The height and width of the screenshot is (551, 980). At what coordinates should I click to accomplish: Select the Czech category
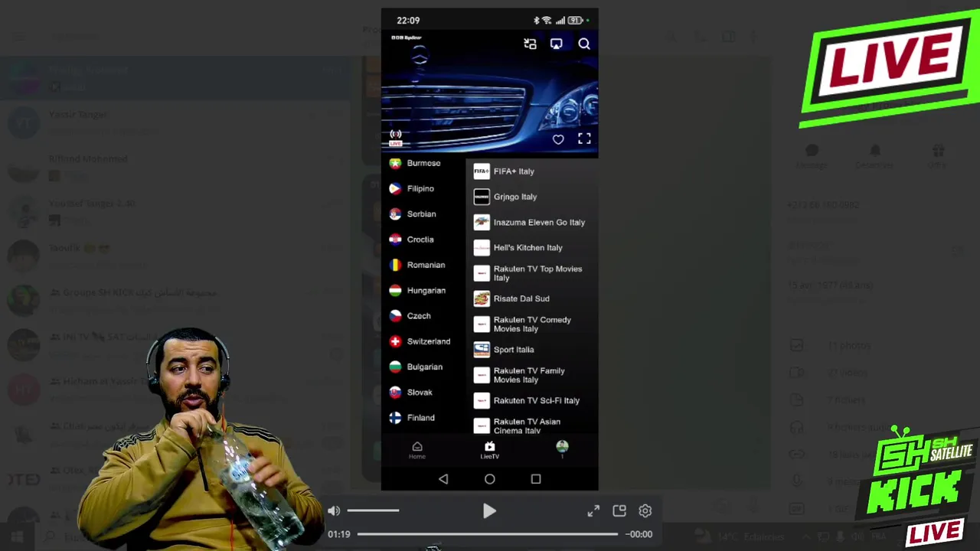tap(423, 316)
